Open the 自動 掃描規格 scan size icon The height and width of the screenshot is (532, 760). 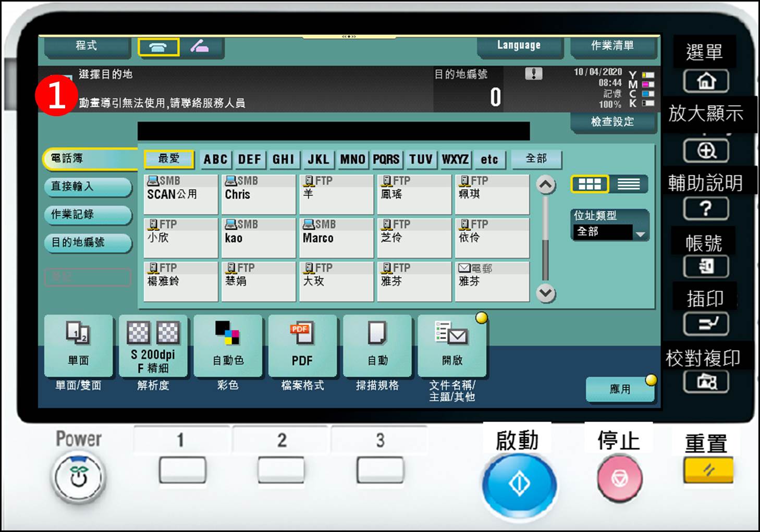377,345
